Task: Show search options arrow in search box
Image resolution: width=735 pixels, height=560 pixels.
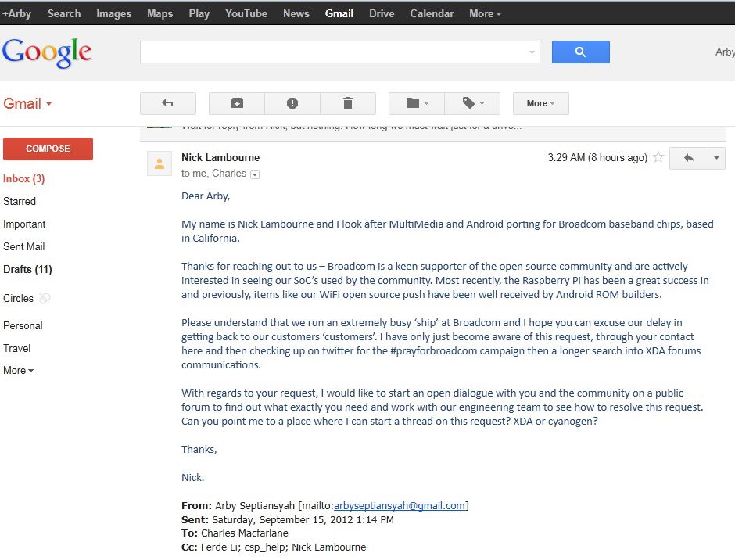Action: [532, 52]
